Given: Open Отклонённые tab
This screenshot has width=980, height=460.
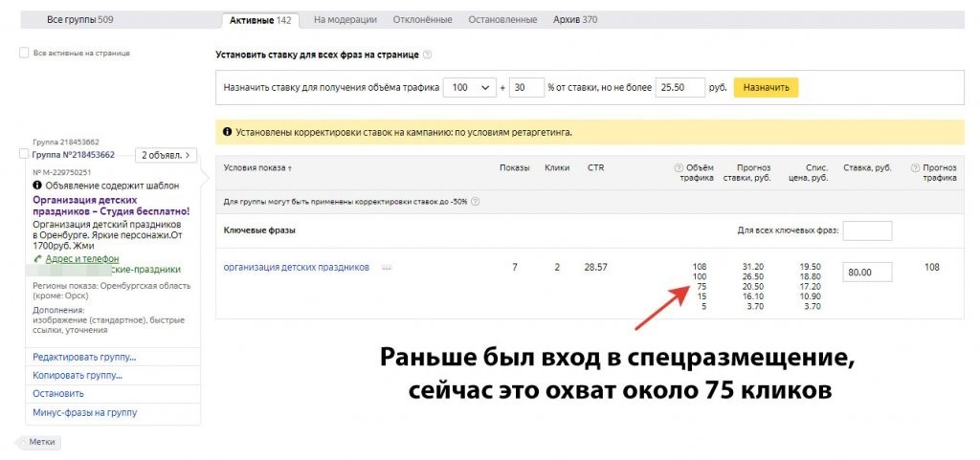Looking at the screenshot, I should (422, 20).
